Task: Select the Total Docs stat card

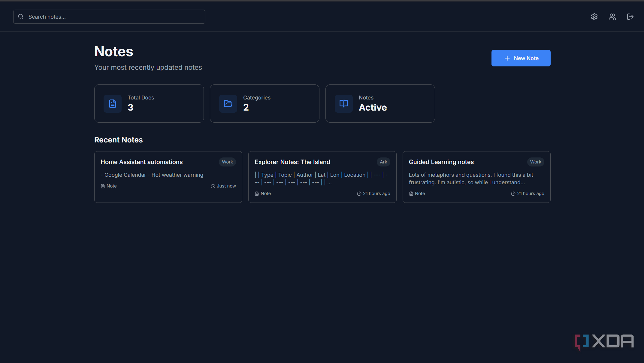Action: coord(149,103)
